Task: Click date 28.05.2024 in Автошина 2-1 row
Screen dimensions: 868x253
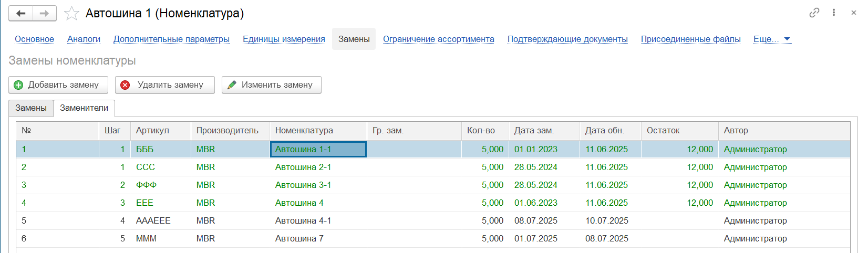Action: 544,167
